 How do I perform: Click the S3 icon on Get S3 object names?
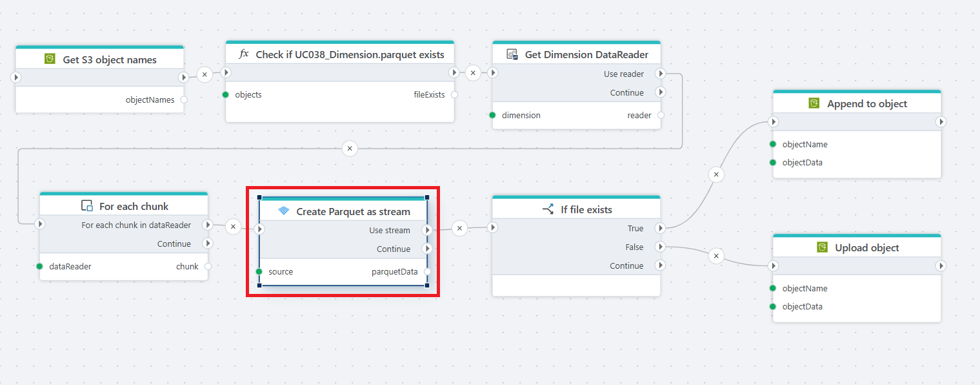[x=50, y=59]
